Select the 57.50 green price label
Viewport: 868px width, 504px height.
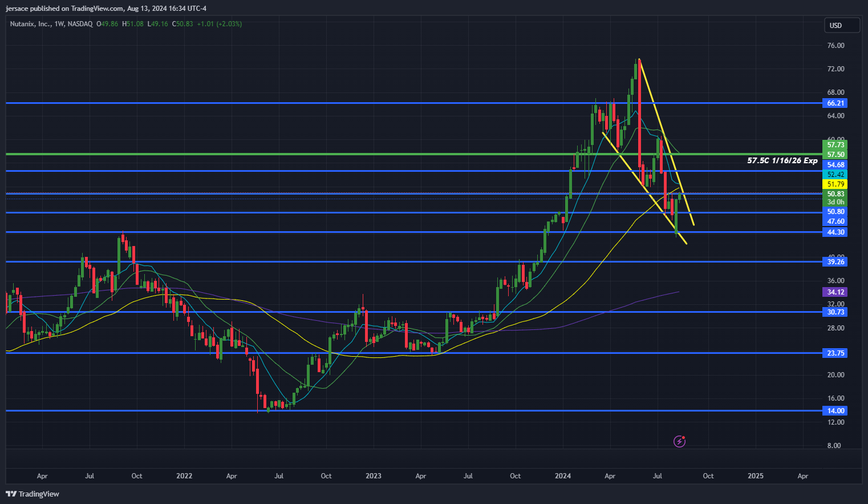click(835, 155)
